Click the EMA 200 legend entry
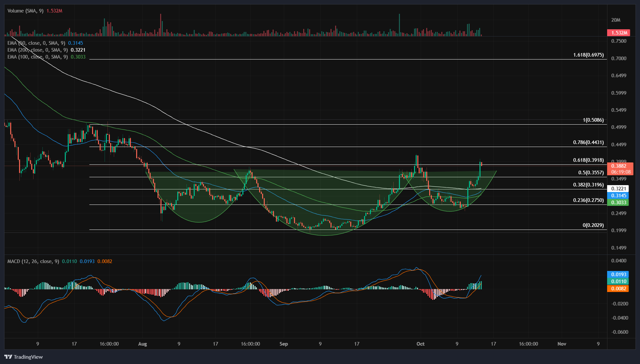 tap(37, 50)
